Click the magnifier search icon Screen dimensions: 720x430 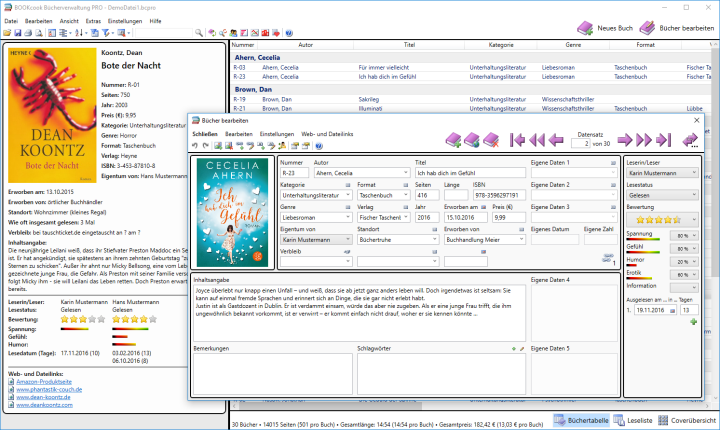coord(199,33)
